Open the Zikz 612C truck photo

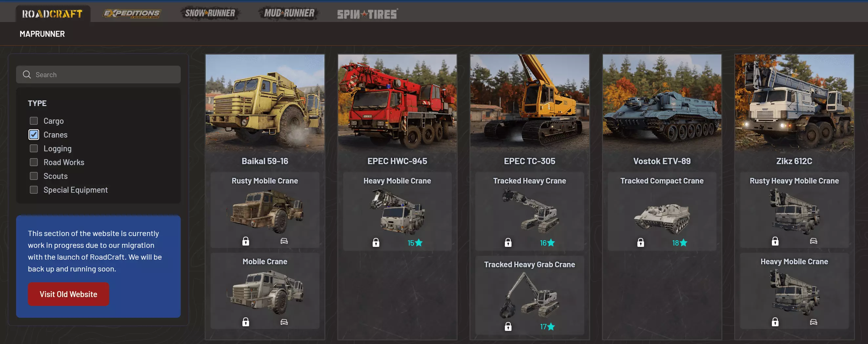(794, 103)
